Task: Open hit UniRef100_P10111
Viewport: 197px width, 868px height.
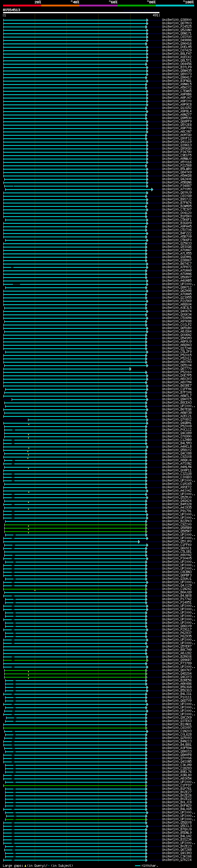Action: [176, 697]
